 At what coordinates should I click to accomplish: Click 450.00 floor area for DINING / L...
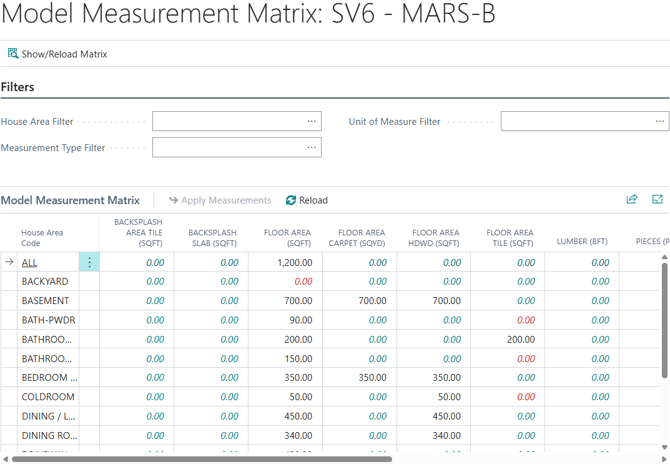coord(298,416)
